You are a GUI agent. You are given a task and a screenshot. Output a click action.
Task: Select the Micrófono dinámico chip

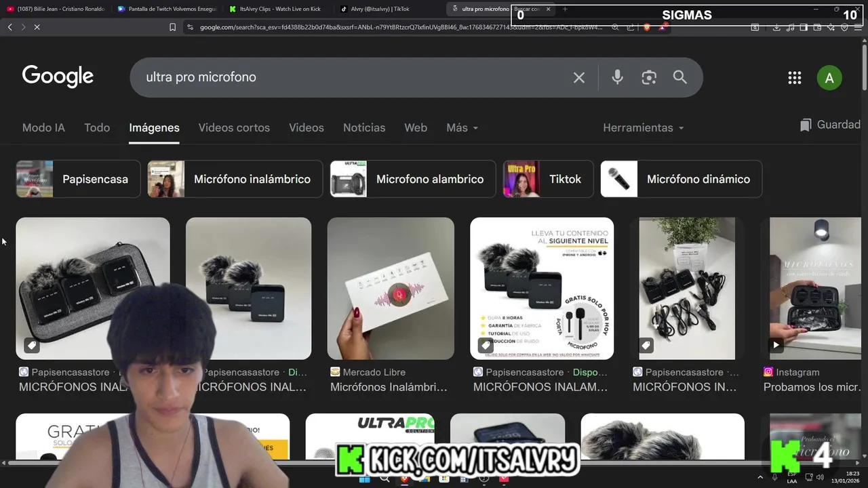(681, 179)
